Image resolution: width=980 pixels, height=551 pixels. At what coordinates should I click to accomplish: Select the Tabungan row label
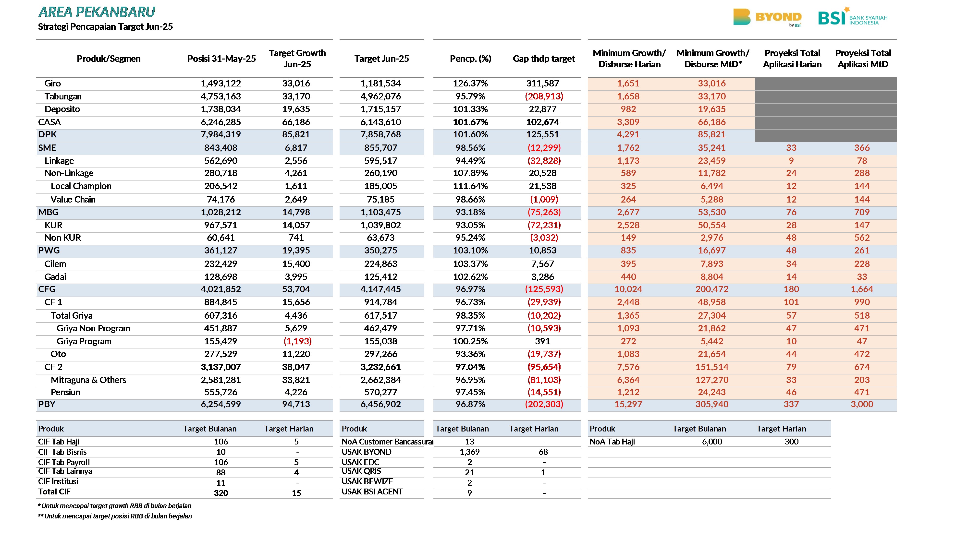click(63, 96)
